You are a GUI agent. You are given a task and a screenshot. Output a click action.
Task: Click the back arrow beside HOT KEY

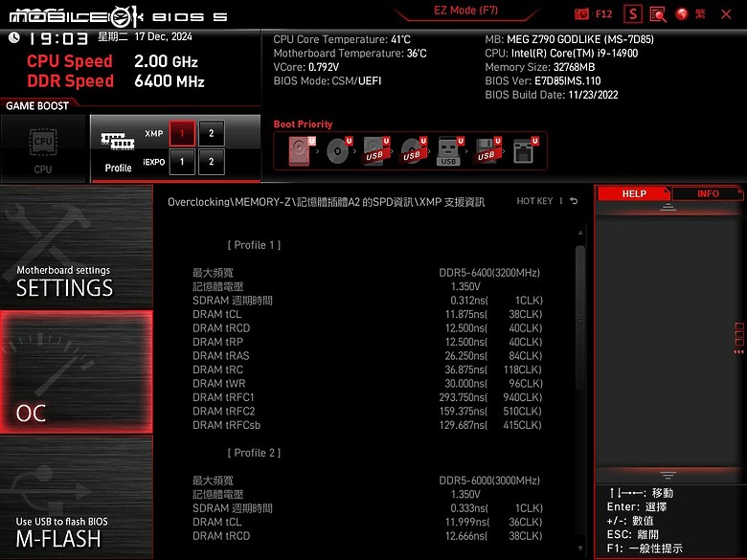[x=574, y=201]
